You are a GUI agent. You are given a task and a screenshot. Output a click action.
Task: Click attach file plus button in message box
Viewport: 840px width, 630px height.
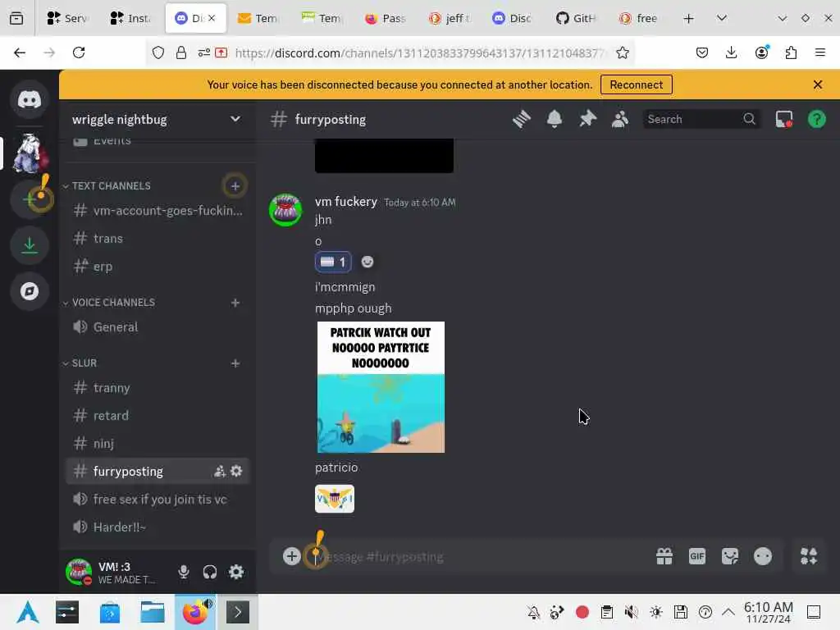tap(291, 557)
